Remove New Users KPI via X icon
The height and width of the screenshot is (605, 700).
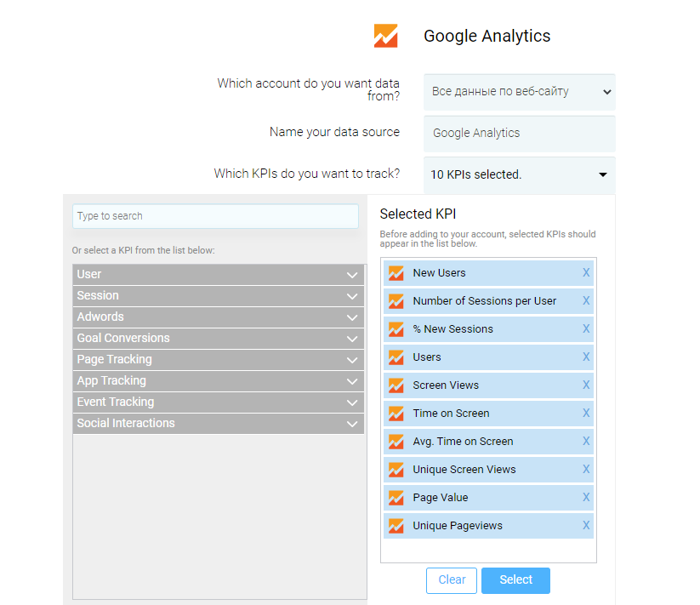click(586, 273)
